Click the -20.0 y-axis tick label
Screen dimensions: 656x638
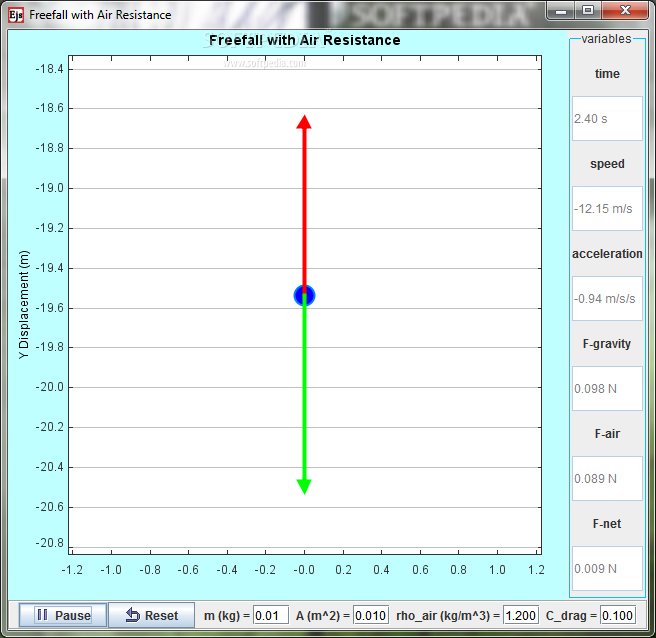(49, 387)
